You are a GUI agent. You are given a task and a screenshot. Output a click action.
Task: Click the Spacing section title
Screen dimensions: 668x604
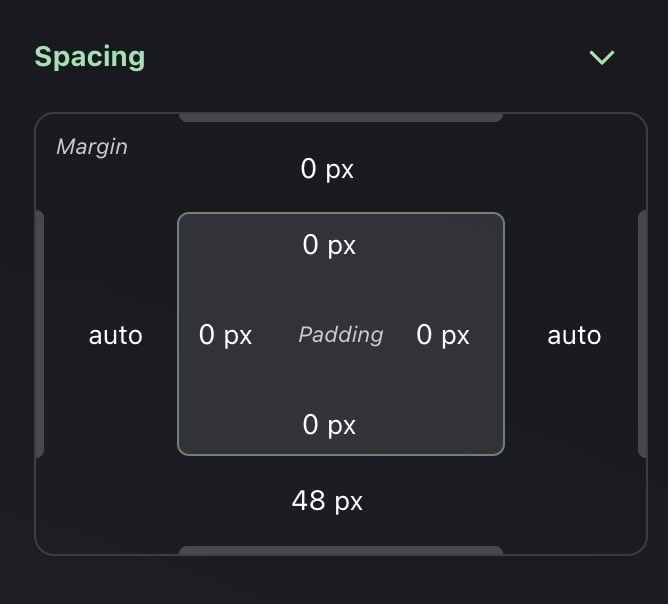tap(90, 57)
